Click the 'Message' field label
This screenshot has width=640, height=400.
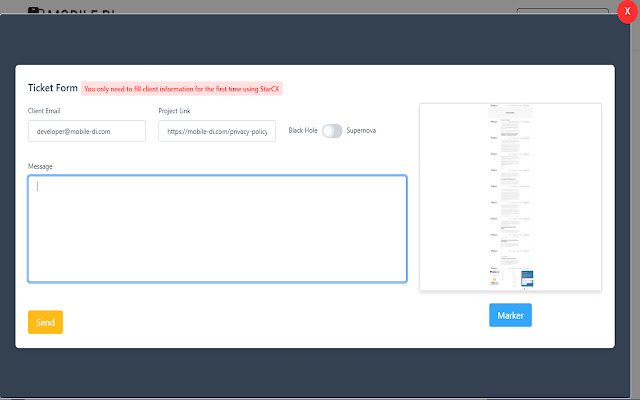40,166
